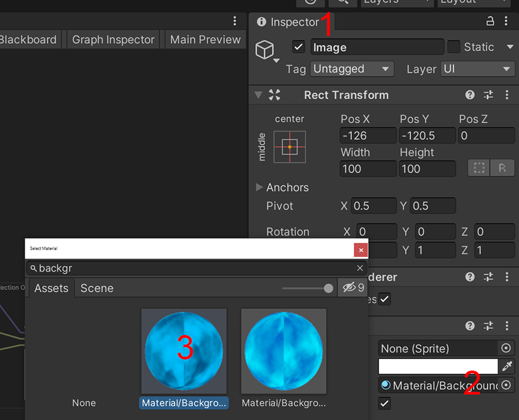Image resolution: width=519 pixels, height=420 pixels.
Task: Expand the Anchors foldout
Action: 259,187
